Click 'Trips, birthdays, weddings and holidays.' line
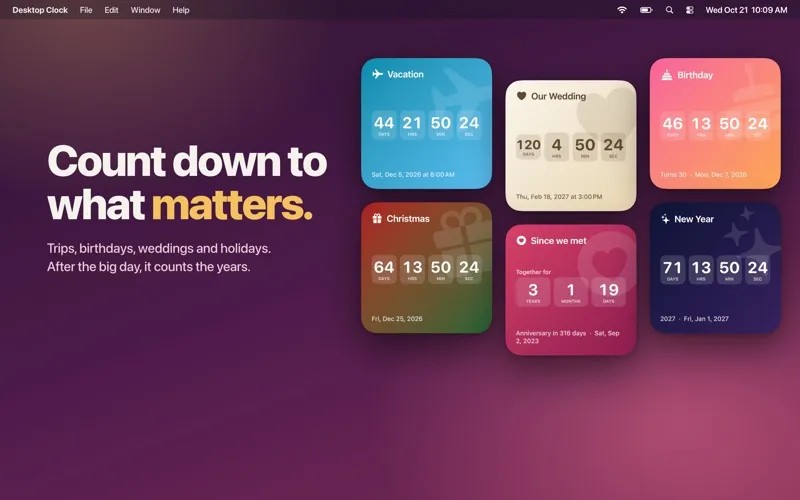Image resolution: width=800 pixels, height=500 pixels. tap(159, 248)
